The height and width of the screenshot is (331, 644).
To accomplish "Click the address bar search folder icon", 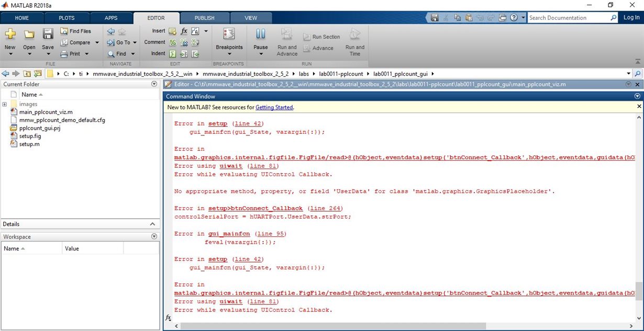I will (637, 74).
